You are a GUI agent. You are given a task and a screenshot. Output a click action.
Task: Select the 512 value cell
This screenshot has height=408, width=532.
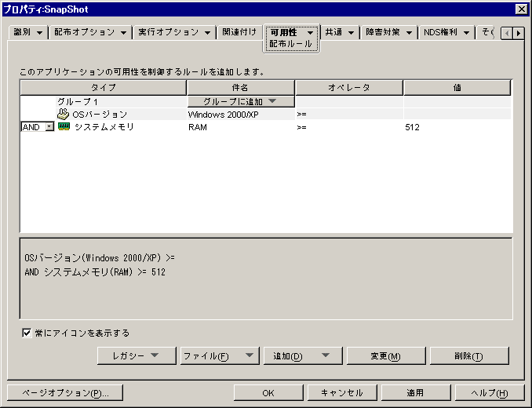[457, 127]
